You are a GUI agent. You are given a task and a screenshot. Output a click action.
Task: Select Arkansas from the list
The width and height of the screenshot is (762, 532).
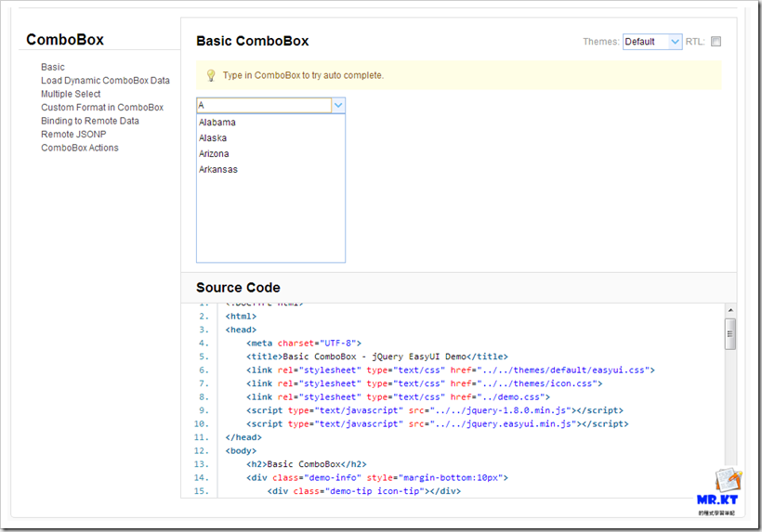pos(270,169)
